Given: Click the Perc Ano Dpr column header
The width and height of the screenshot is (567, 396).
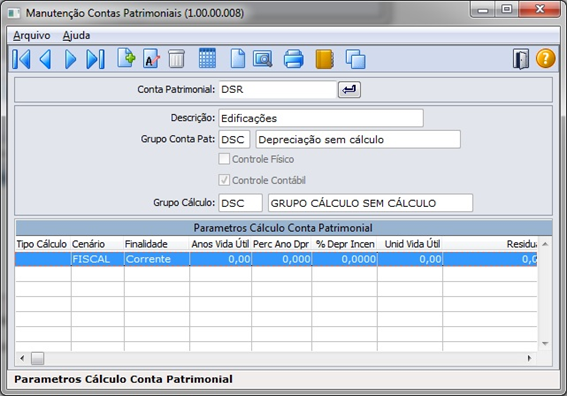Looking at the screenshot, I should [281, 244].
